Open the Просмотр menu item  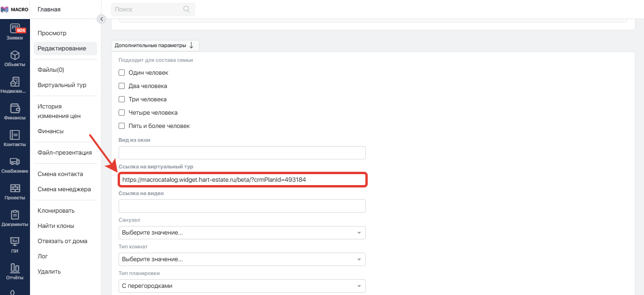tap(52, 33)
